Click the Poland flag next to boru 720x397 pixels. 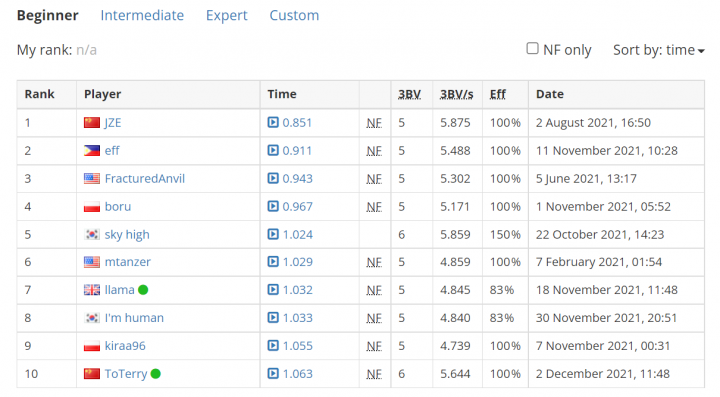[92, 207]
